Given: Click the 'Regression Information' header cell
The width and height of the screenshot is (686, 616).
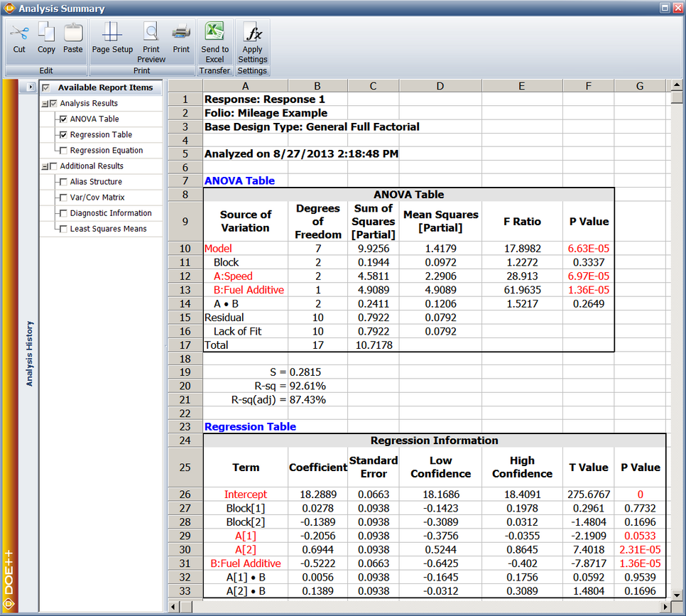Looking at the screenshot, I should tap(435, 441).
